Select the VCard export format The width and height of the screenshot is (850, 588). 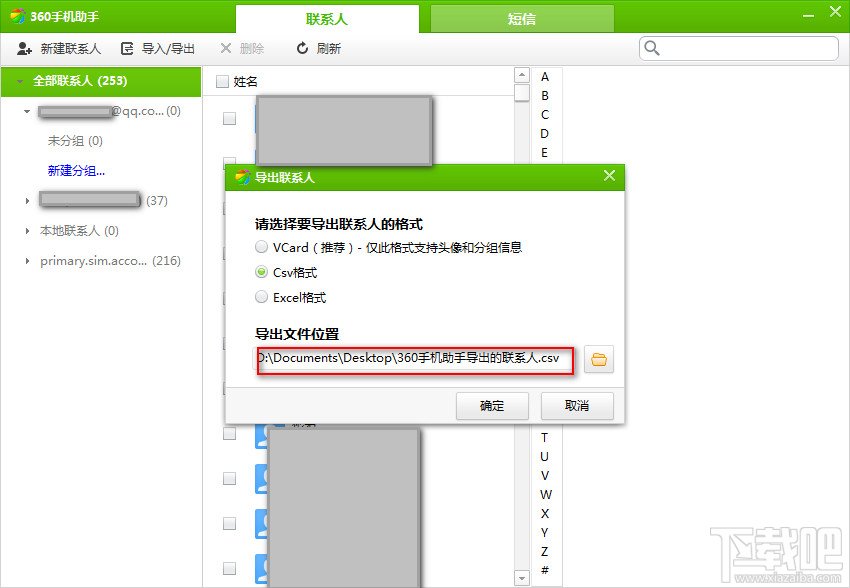pyautogui.click(x=261, y=247)
